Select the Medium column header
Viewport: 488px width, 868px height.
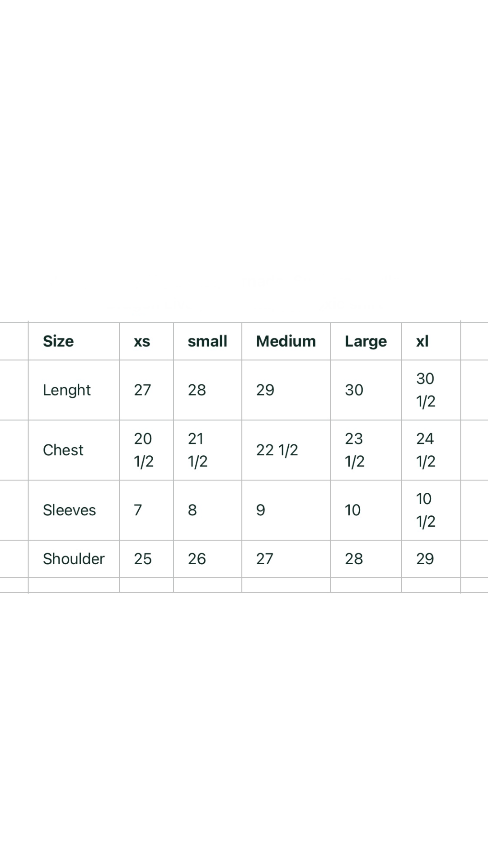pyautogui.click(x=286, y=341)
